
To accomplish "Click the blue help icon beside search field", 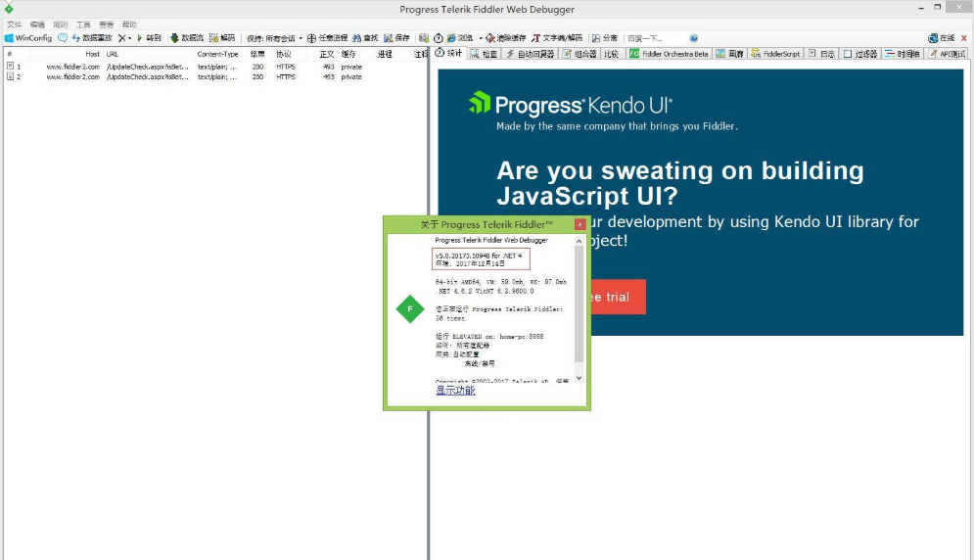I will tap(694, 38).
